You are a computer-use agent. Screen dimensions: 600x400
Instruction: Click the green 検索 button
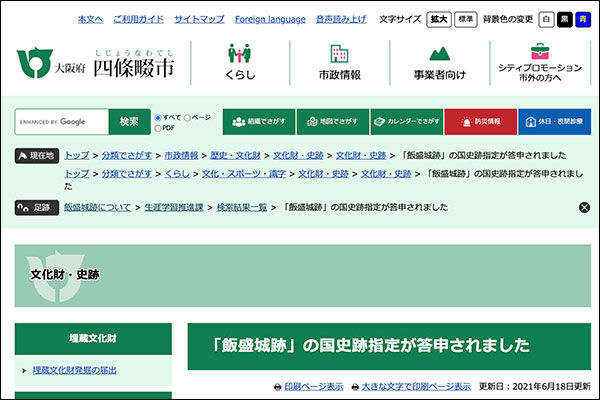click(129, 122)
